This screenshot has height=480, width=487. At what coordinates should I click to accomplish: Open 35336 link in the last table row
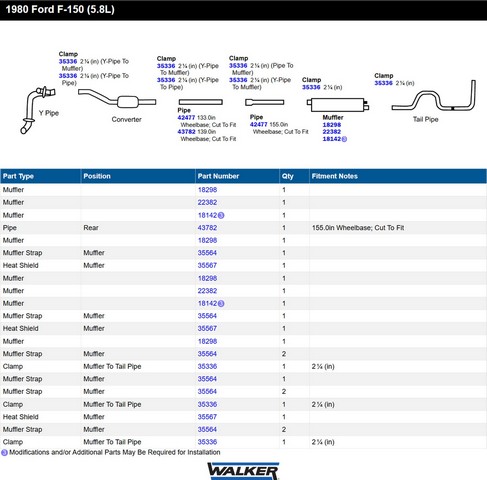(x=207, y=442)
